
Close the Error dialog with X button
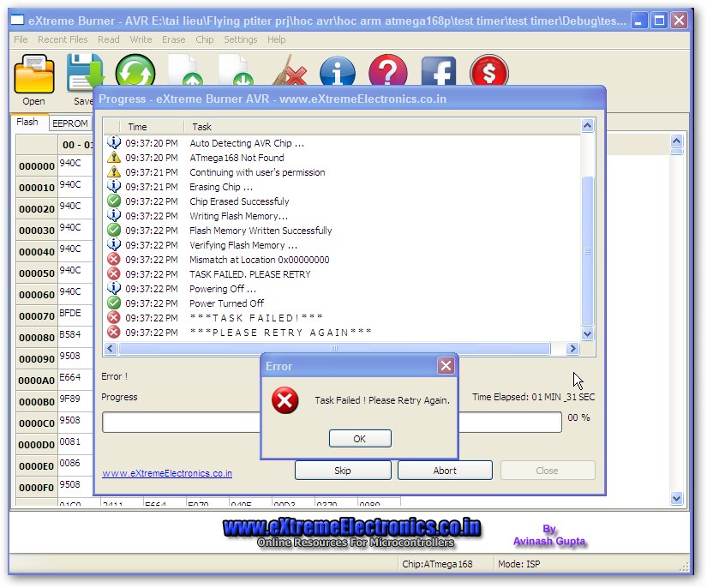click(x=446, y=366)
